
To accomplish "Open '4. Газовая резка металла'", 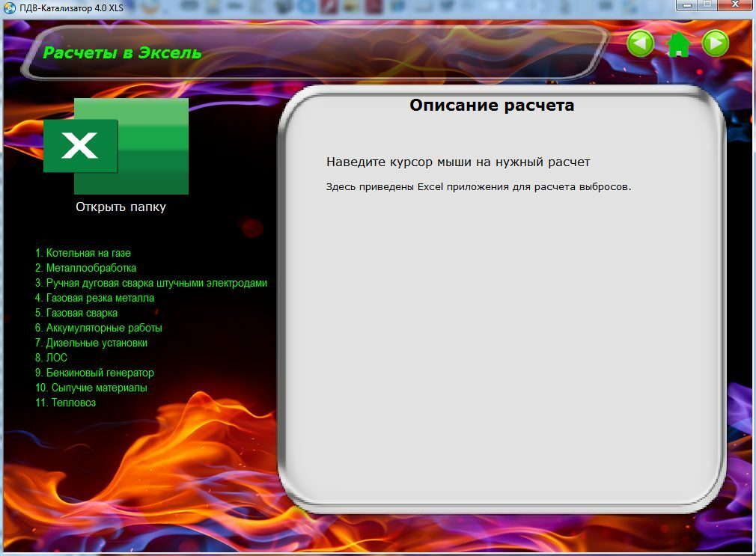I will (94, 298).
